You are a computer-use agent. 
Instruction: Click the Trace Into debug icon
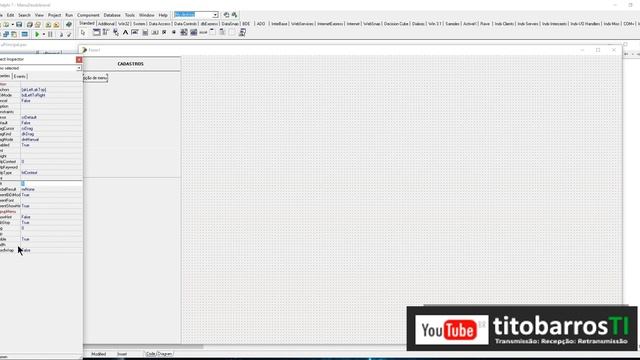pyautogui.click(x=61, y=35)
